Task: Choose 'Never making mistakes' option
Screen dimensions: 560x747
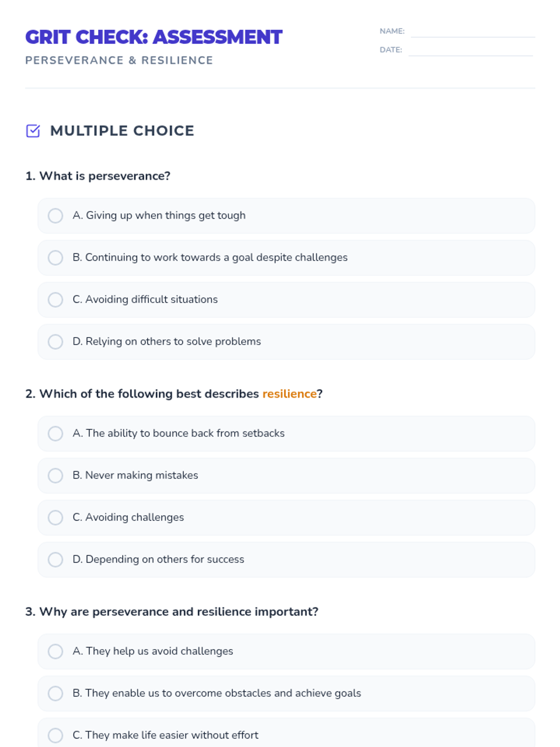Action: point(56,476)
